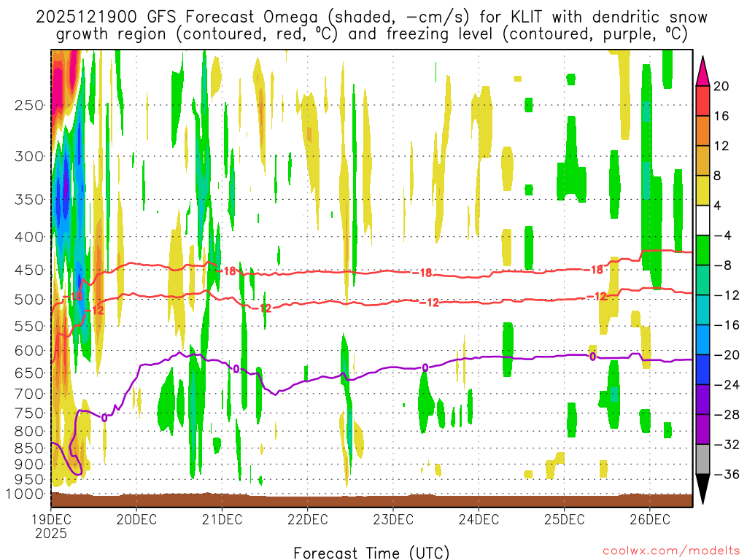Click the 23DEC date axis label

tap(393, 519)
